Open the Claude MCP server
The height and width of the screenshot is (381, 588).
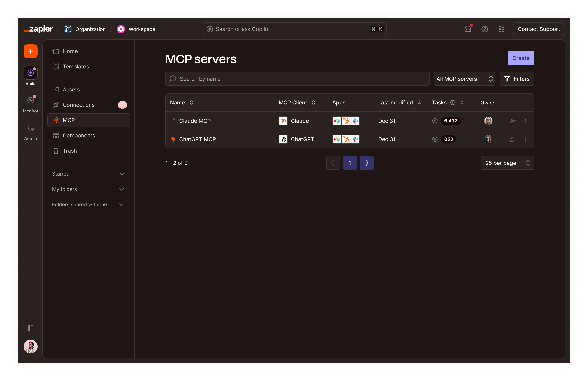[x=195, y=121]
